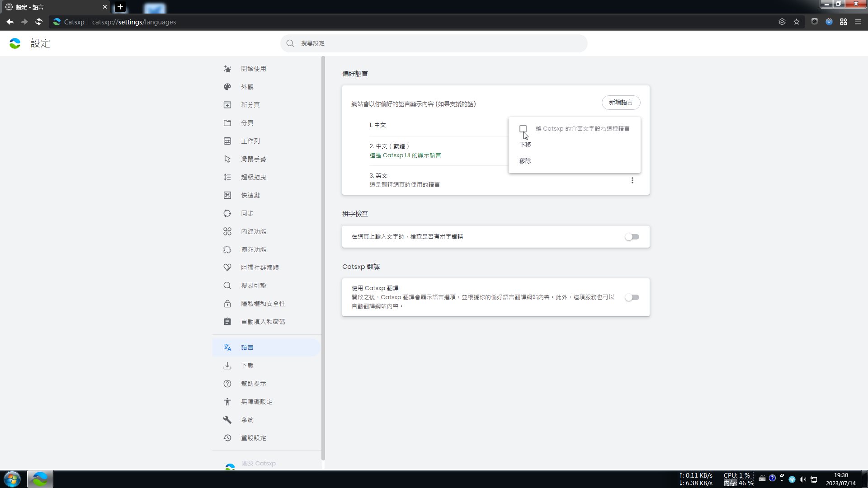Click the Catsxp logo next to 設定 title
The image size is (868, 488).
coord(15,43)
